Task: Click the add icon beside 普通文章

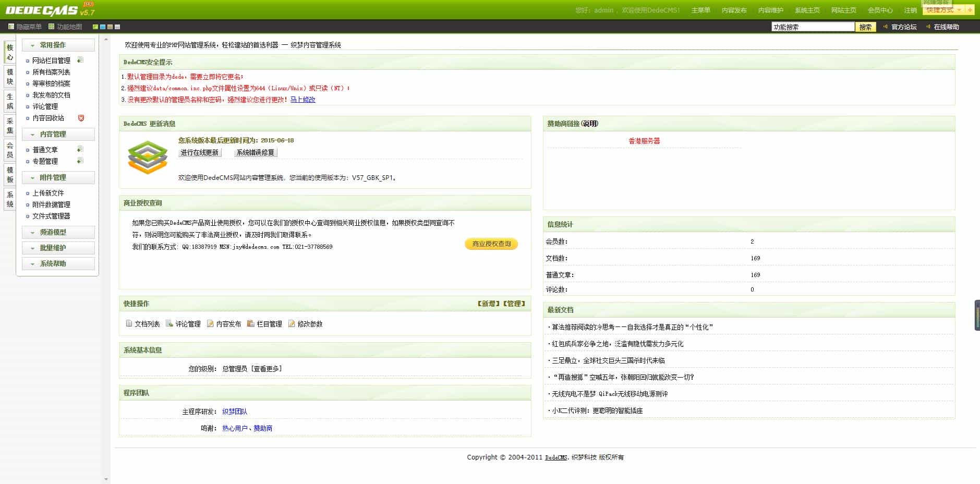Action: pos(80,149)
